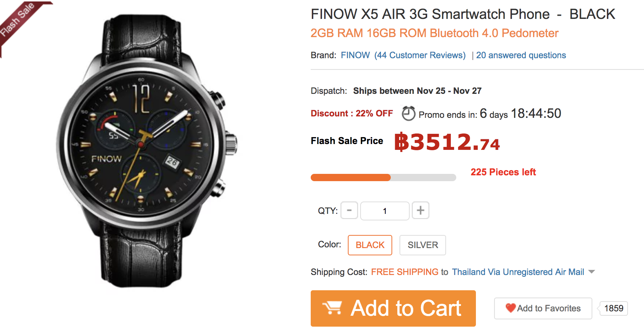
Task: Increase quantity with the plus button
Action: coord(420,211)
